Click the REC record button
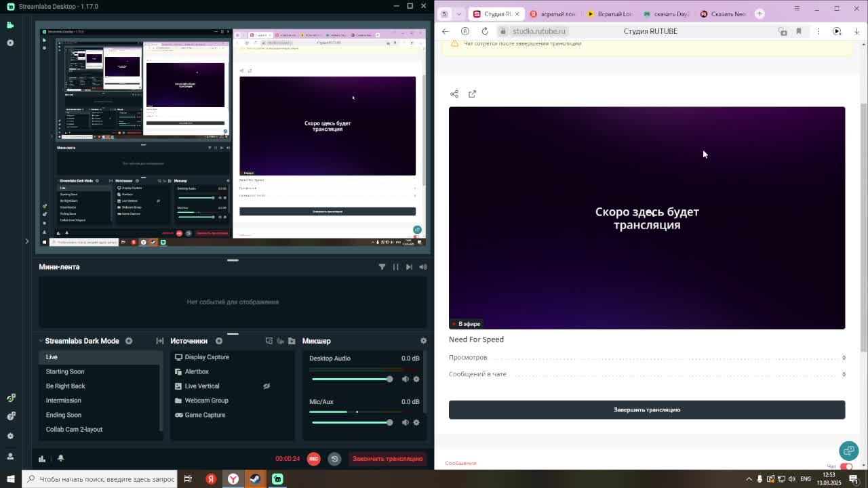 tap(313, 459)
